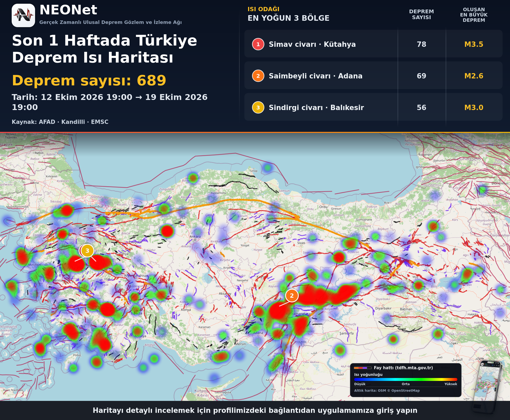Click the date range text Tarih: 12 Ekim 2026

pyautogui.click(x=109, y=102)
